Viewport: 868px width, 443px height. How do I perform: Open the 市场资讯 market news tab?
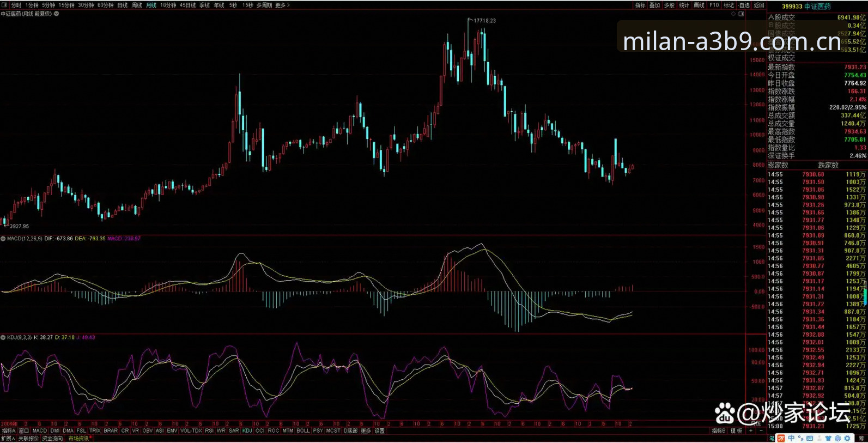pos(78,439)
